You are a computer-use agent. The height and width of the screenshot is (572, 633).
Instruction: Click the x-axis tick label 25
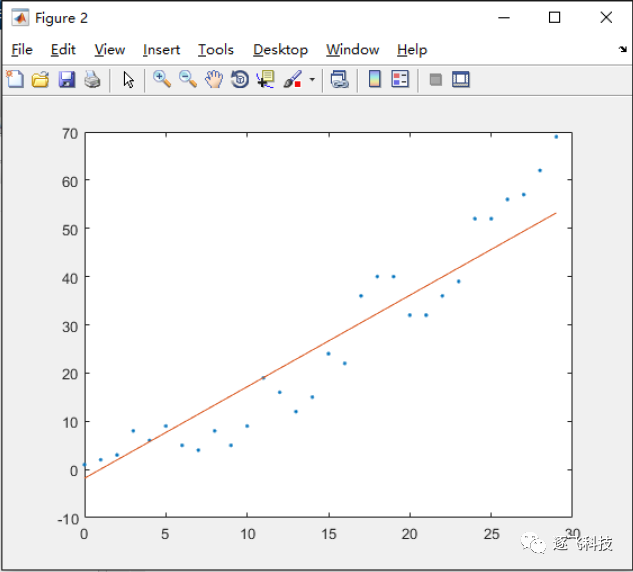pos(491,534)
